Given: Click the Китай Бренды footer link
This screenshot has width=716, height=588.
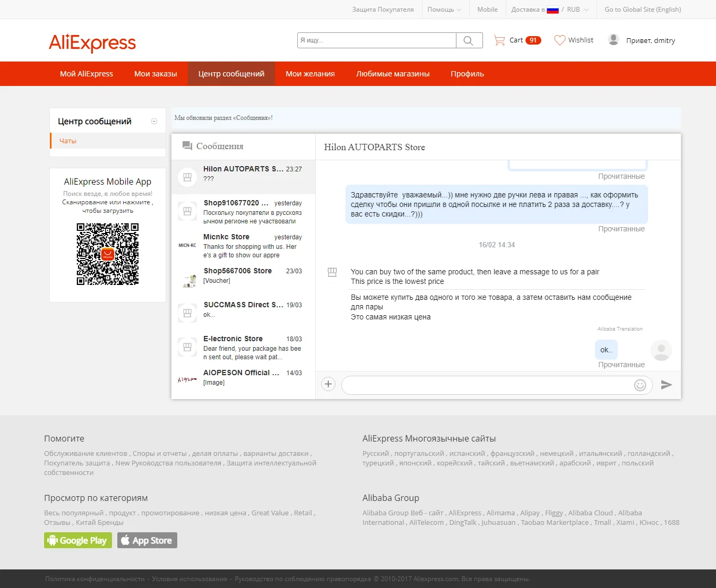Looking at the screenshot, I should 100,523.
